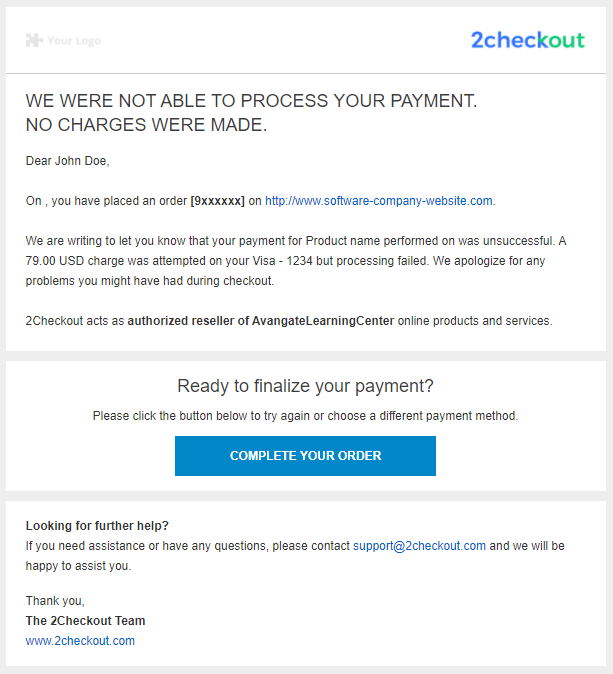Click the 'WE WERE NOT ABLE TO PROCESS' heading
The width and height of the screenshot is (613, 674).
point(251,101)
